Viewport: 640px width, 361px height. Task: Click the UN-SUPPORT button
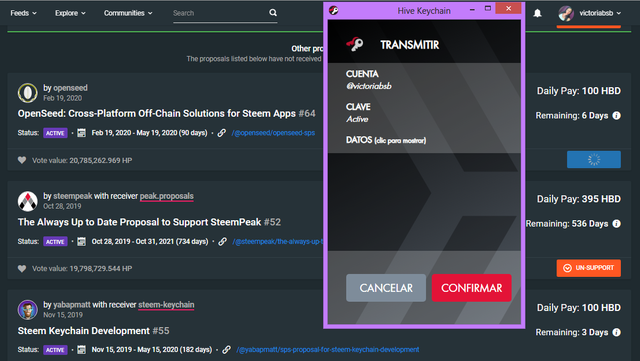(589, 268)
